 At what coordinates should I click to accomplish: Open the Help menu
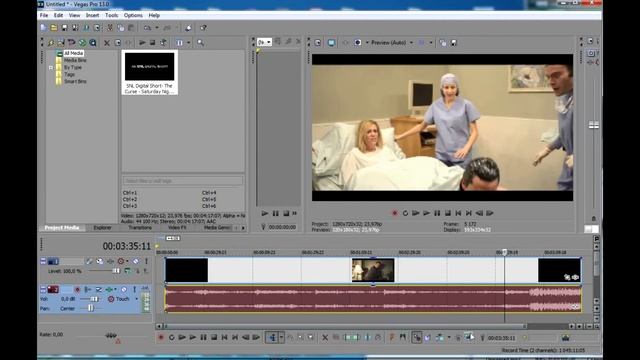154,16
